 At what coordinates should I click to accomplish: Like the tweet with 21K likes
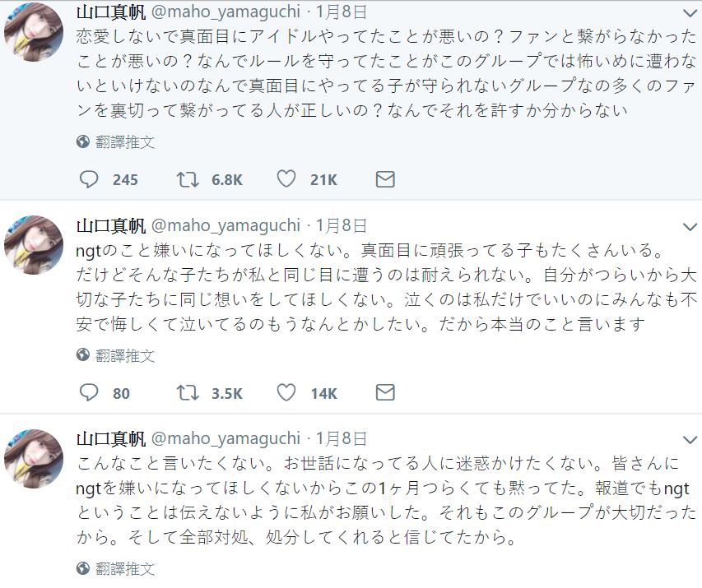(x=286, y=179)
